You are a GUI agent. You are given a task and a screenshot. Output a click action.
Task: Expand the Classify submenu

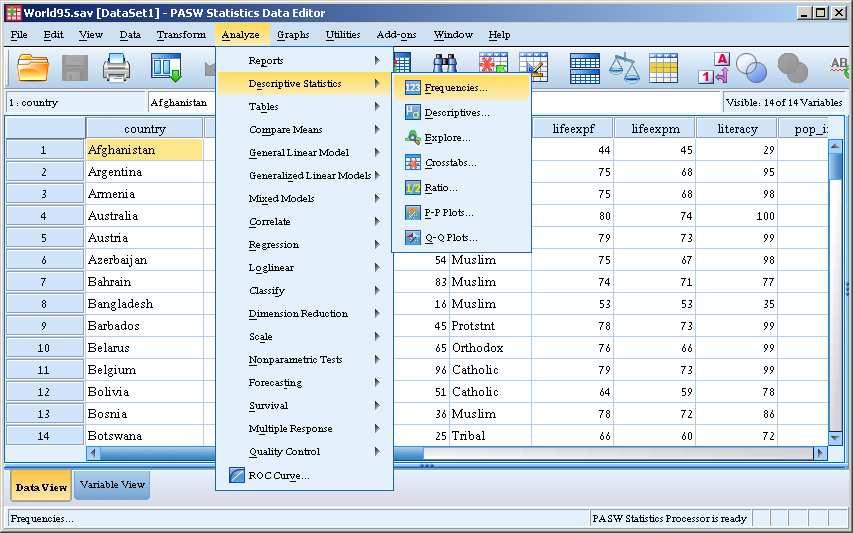(305, 290)
